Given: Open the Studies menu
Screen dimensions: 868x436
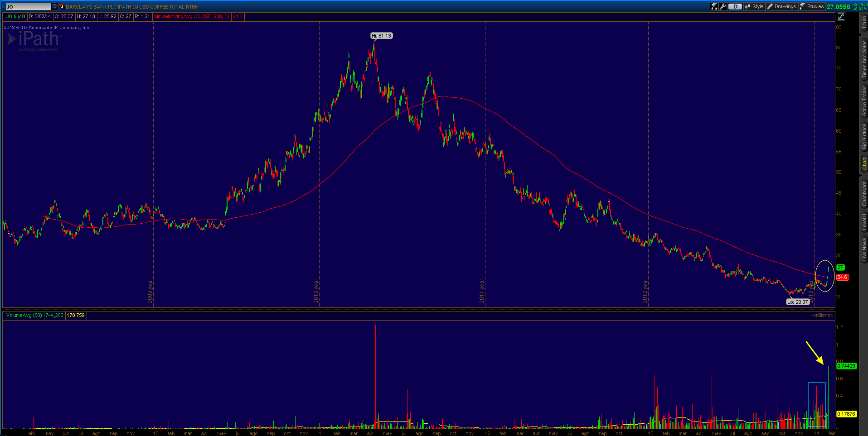Looking at the screenshot, I should point(812,6).
